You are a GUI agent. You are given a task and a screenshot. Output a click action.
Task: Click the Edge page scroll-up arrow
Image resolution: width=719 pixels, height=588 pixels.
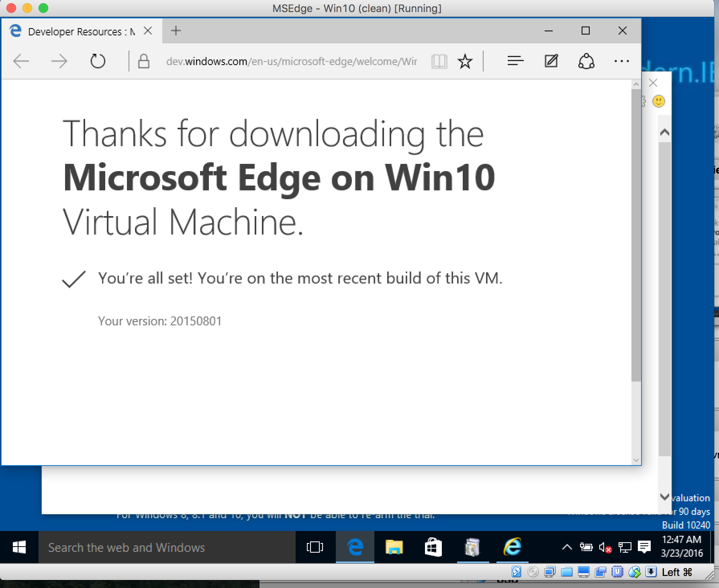pyautogui.click(x=636, y=85)
